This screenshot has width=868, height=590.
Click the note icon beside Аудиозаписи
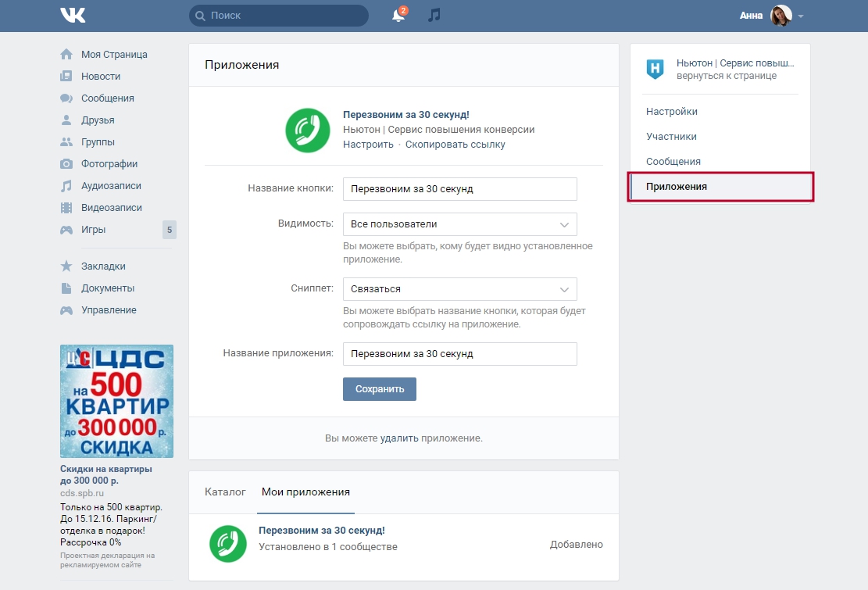pos(66,186)
